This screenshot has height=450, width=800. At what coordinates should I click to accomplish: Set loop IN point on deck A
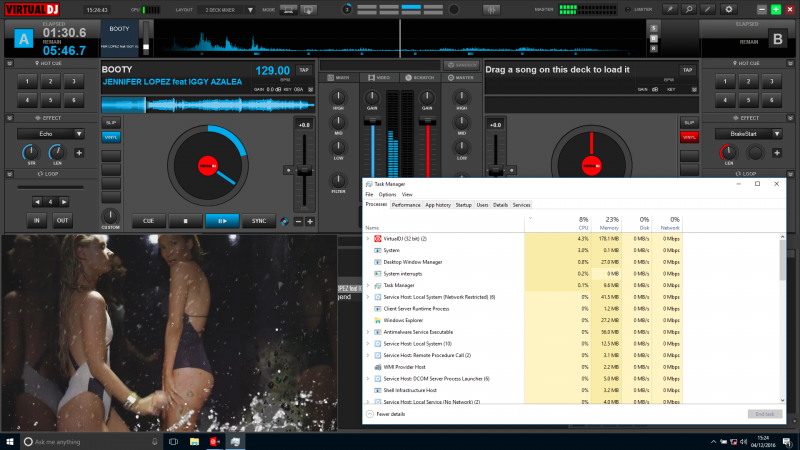[37, 220]
